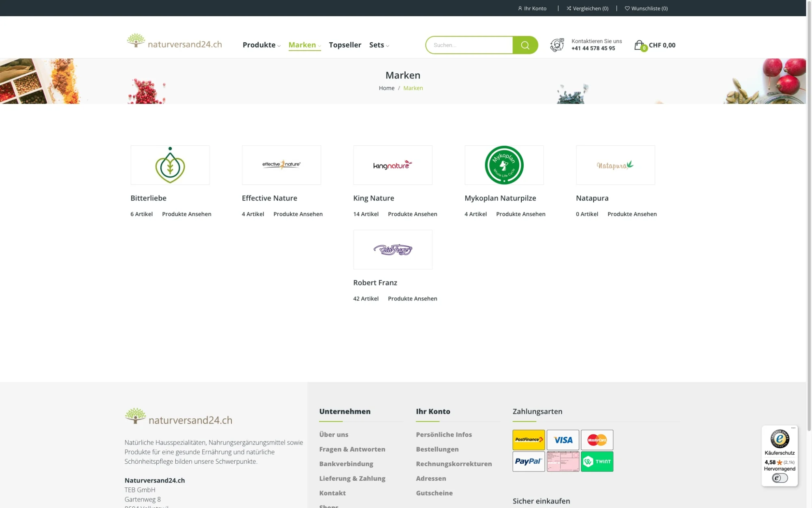Click the phone number +41 44 578 45 95

coord(593,48)
